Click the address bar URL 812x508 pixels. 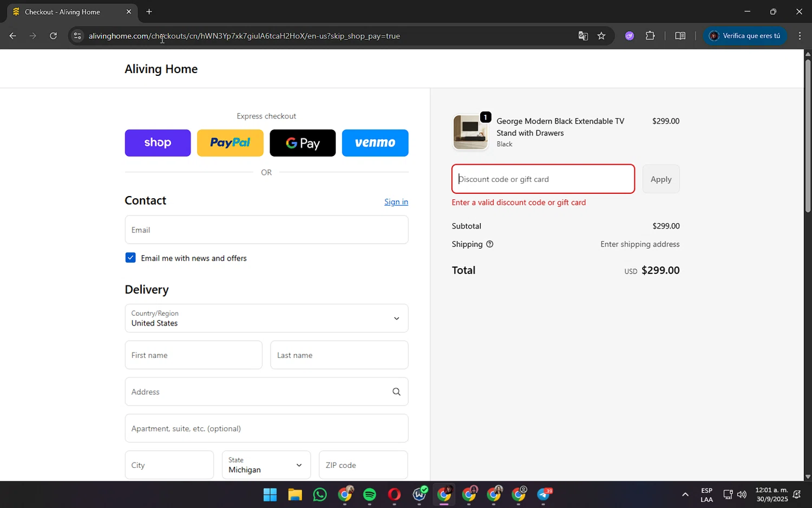pyautogui.click(x=244, y=36)
